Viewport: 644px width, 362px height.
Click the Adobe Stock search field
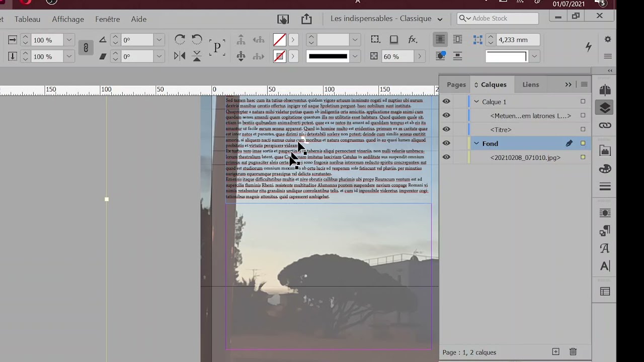(x=498, y=19)
